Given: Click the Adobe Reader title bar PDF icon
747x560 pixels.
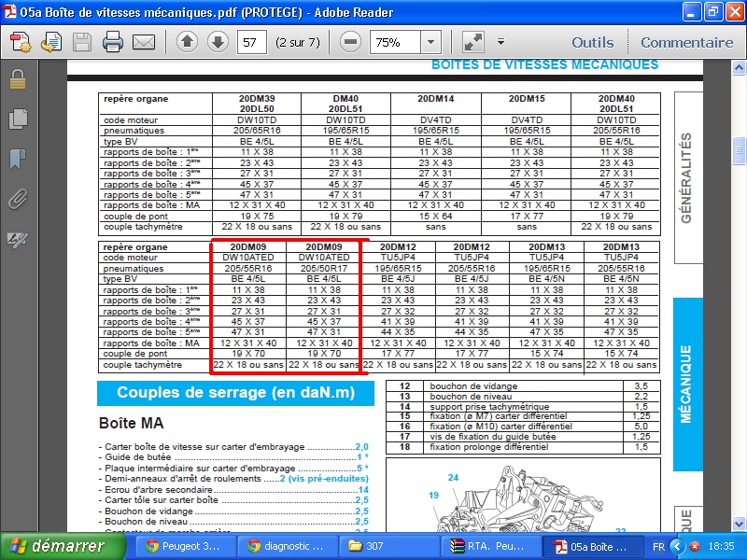Looking at the screenshot, I should (x=9, y=12).
